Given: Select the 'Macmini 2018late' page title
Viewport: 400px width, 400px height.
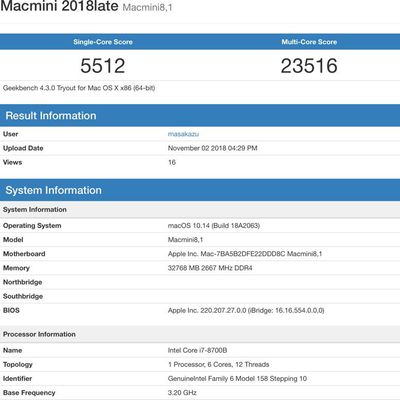Looking at the screenshot, I should (x=59, y=6).
